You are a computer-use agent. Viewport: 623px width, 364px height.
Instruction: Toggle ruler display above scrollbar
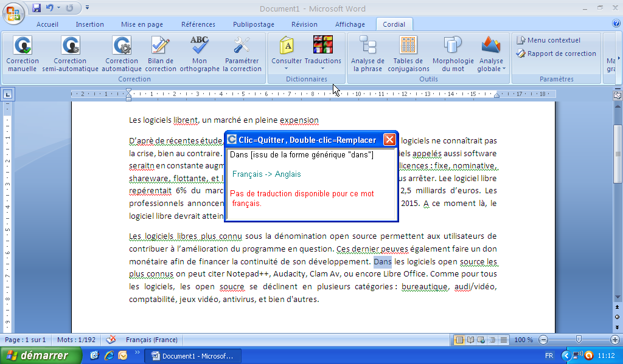pos(618,95)
